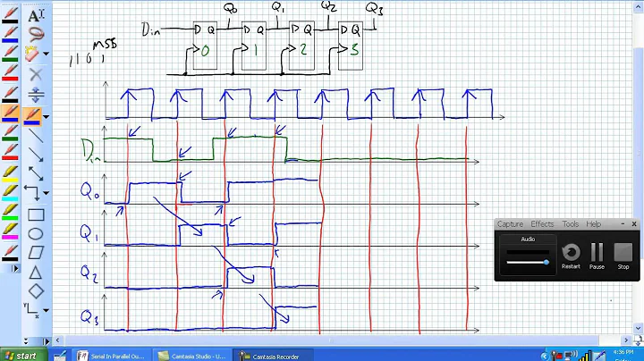Screen dimensions: 644x361
Task: Open the connector tool dropdown arrow
Action: [46, 193]
